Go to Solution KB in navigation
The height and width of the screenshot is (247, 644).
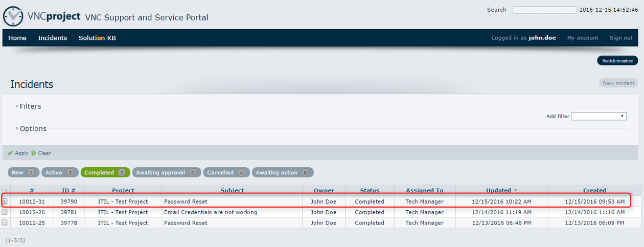[x=97, y=38]
